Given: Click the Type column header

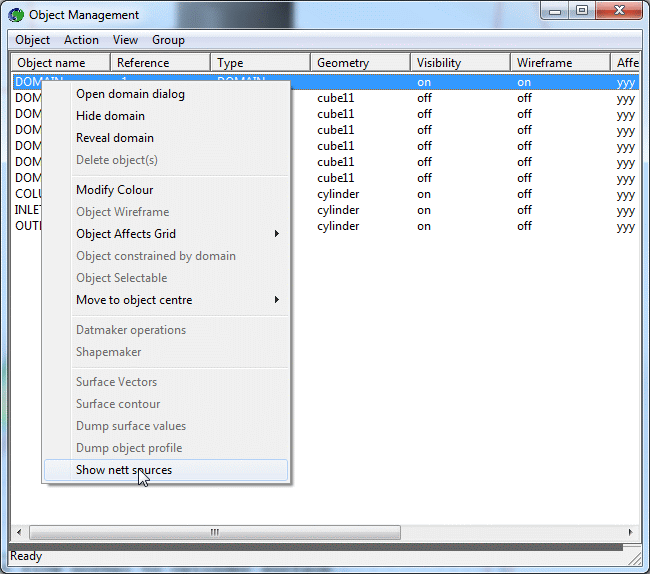Looking at the screenshot, I should click(x=231, y=63).
